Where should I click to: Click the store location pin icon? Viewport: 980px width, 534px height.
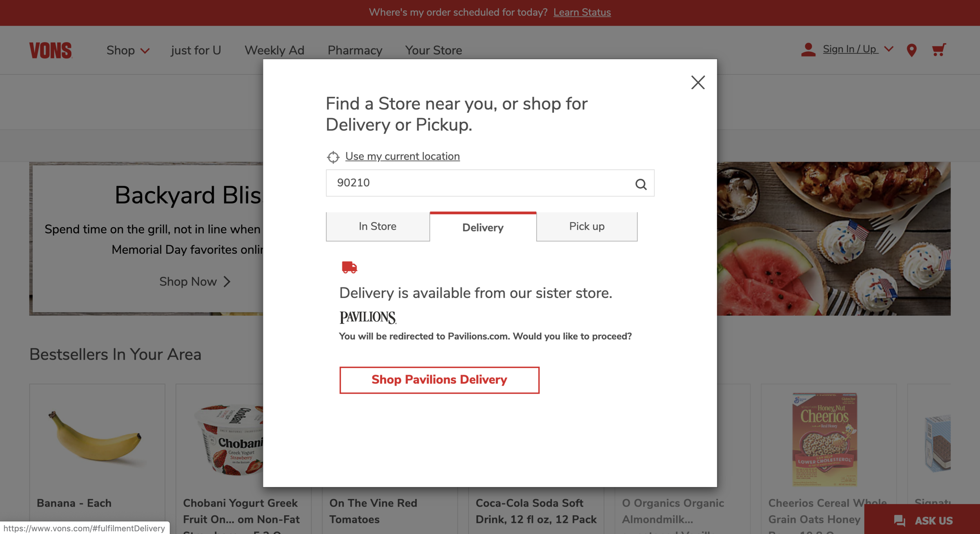pos(911,50)
